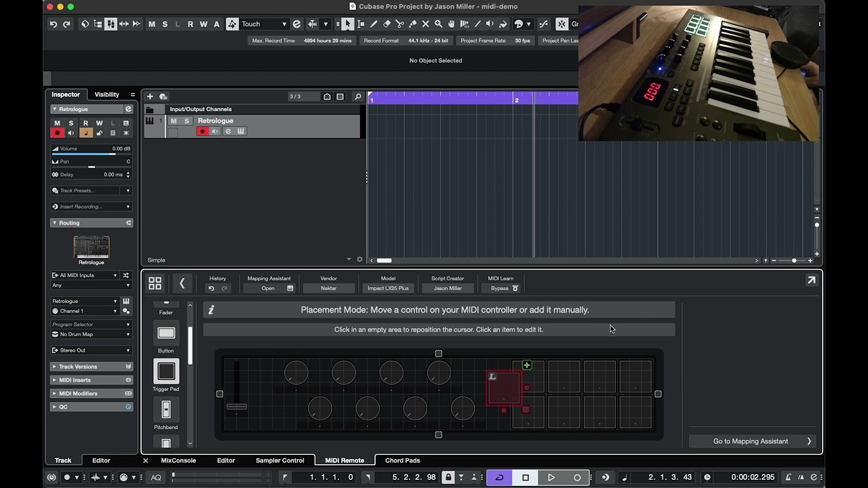Screen dimensions: 868x488
Task: Click the transport Record button
Action: coord(577,477)
